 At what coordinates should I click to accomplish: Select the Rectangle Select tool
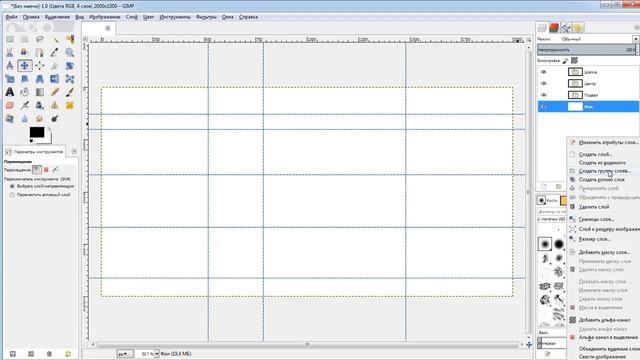click(10, 39)
